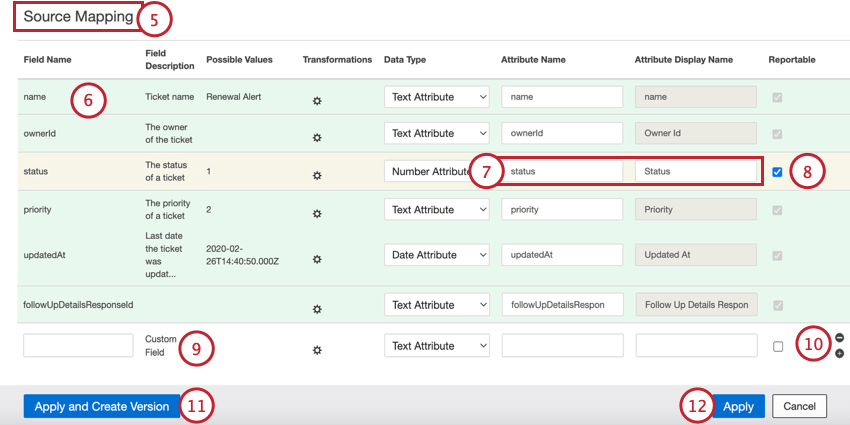Open transformations gear for updatedAt field
850x425 pixels.
click(x=317, y=259)
